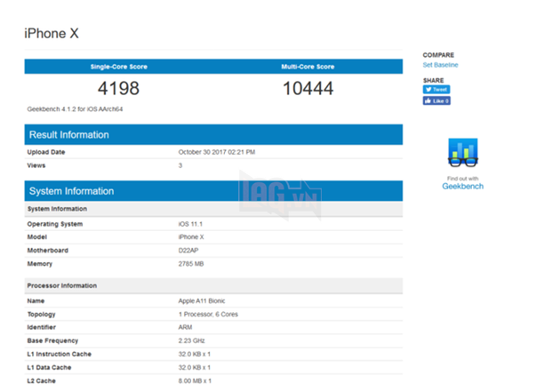Click the Geekbench 4.1.2 for iOS AArch64 text
This screenshot has width=560, height=392.
pyautogui.click(x=75, y=108)
